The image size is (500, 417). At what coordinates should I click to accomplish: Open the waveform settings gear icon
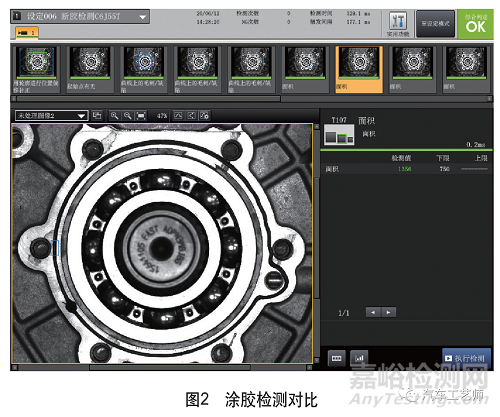pos(204,116)
